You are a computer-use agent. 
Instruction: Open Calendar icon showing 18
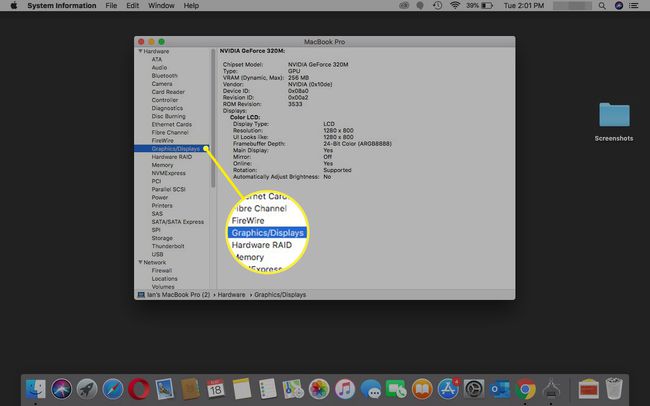point(216,389)
